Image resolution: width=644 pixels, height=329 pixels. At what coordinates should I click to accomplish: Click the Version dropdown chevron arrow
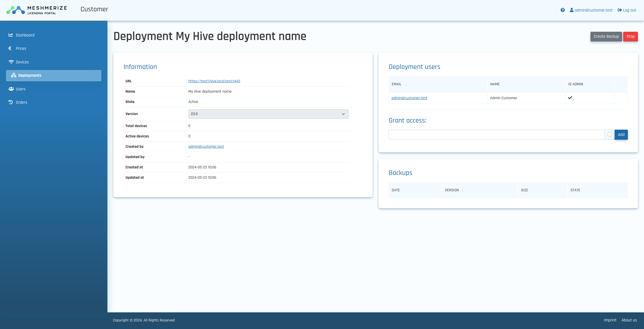coord(343,114)
